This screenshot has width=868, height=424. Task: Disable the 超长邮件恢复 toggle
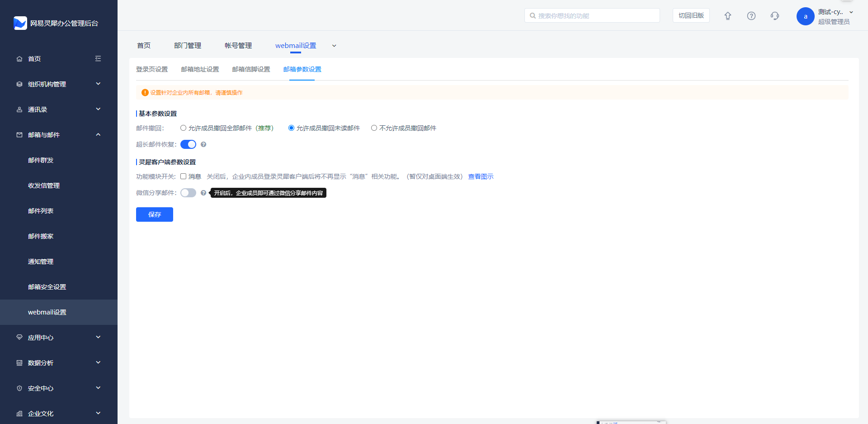point(188,144)
